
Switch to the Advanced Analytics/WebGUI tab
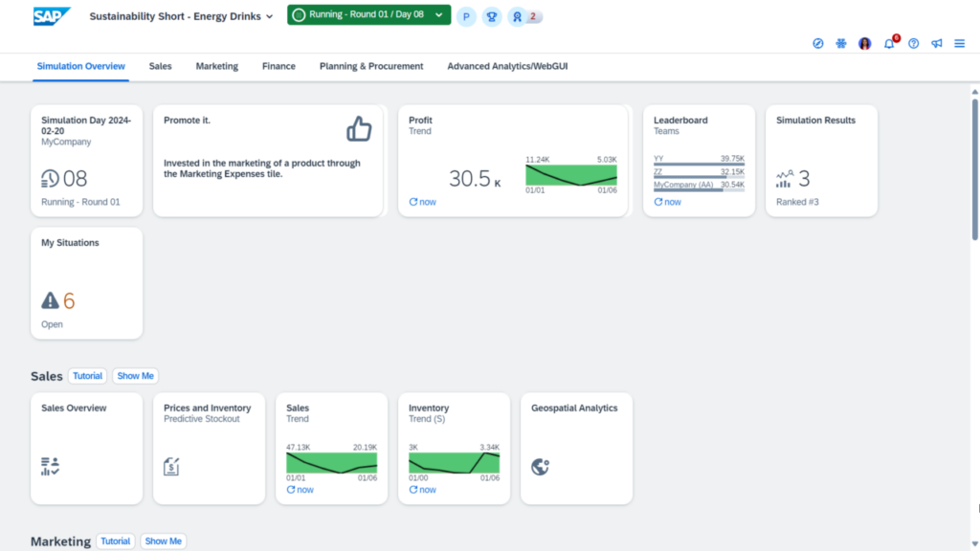point(507,66)
